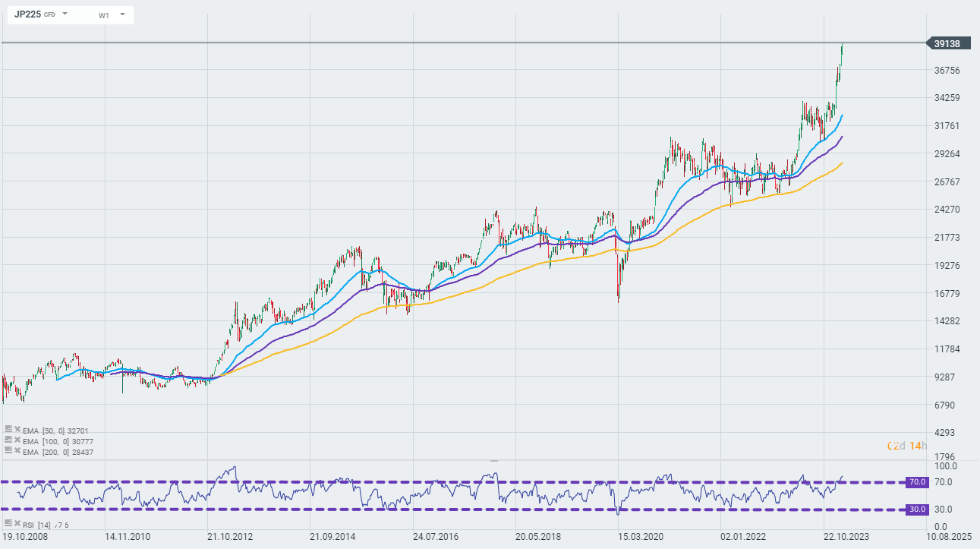Click price axis value 26767

tap(946, 182)
